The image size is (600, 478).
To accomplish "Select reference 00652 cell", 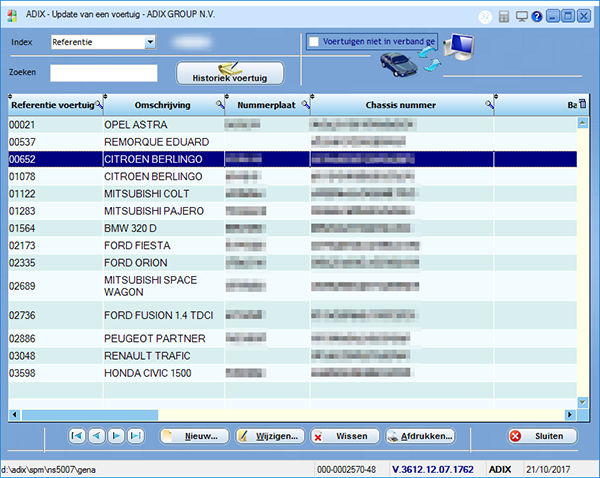I will tap(55, 159).
